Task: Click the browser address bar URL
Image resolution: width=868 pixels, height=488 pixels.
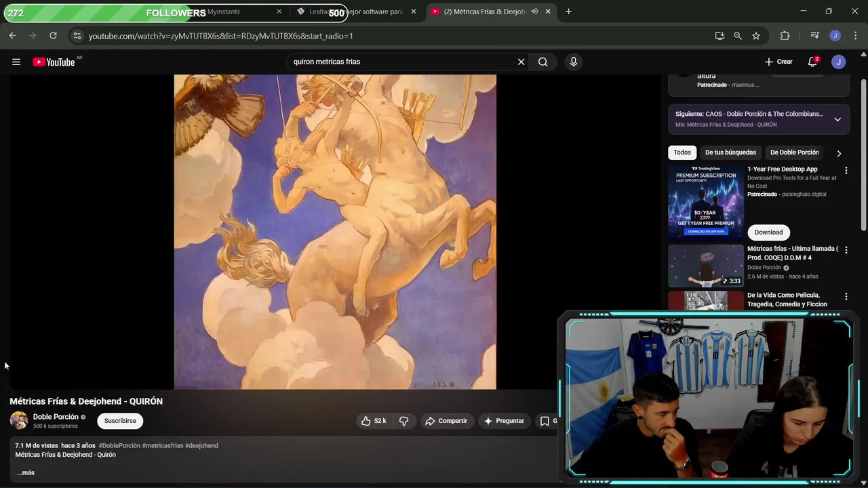Action: [x=220, y=36]
